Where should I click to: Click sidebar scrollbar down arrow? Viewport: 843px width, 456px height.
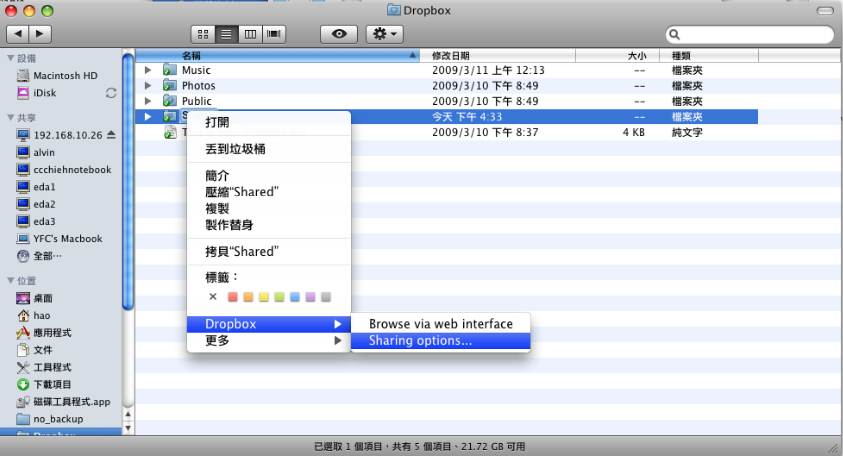click(x=128, y=429)
